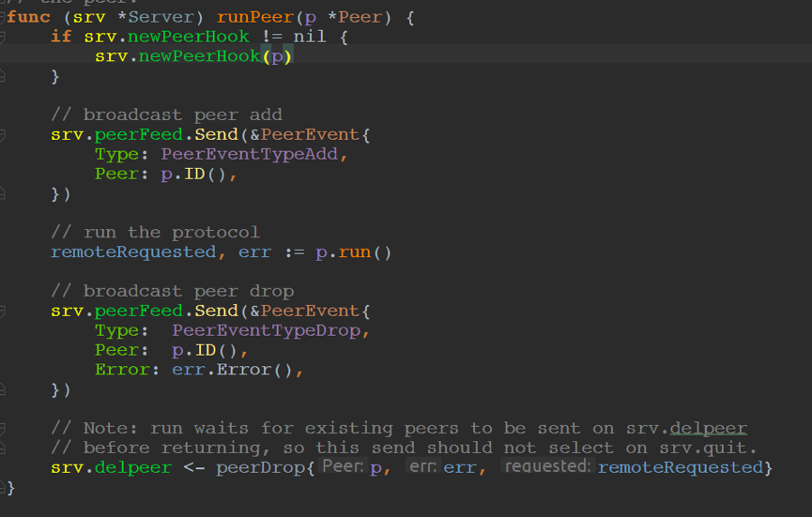Fold the 'if srv.newPeerHook != nil' block
Viewport: 812px width, 517px height.
pyautogui.click(x=2, y=37)
